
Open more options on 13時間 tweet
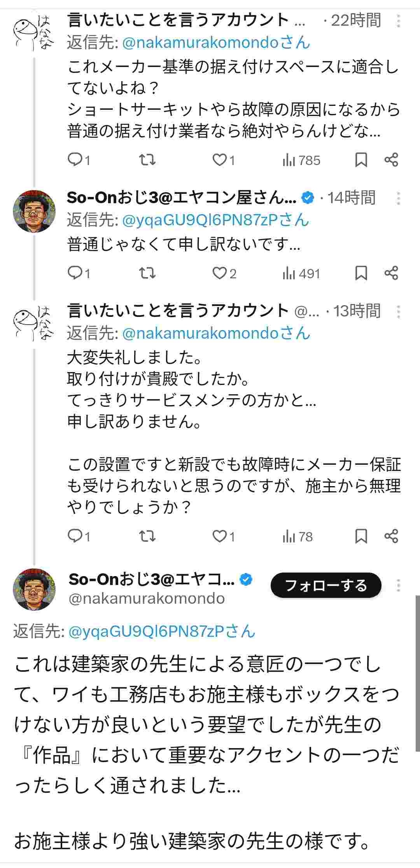pyautogui.click(x=398, y=311)
